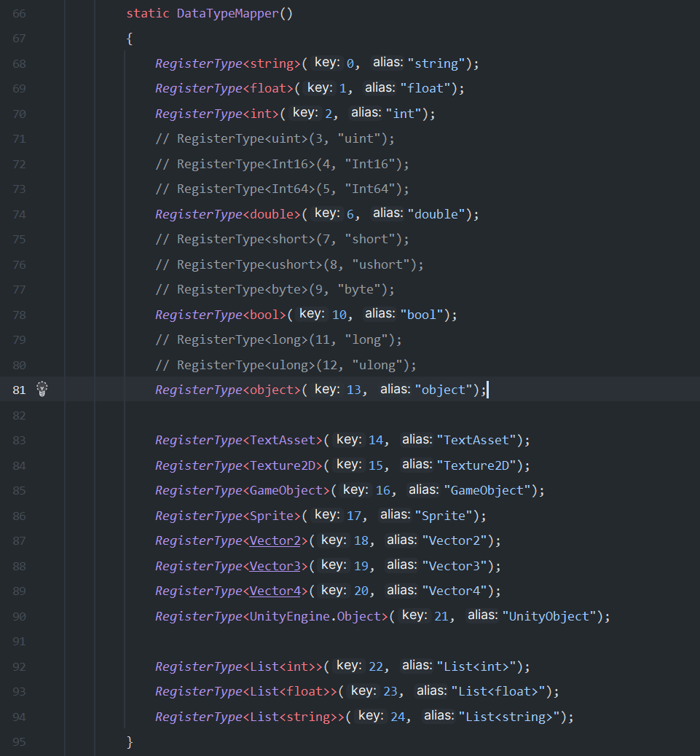The height and width of the screenshot is (756, 700).
Task: Click key value 24 on line 94
Action: 398,717
